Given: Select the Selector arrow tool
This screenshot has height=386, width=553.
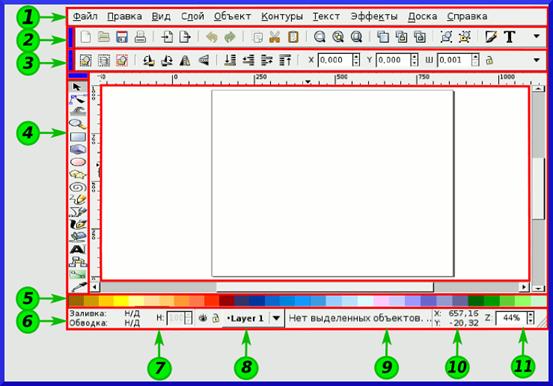Looking at the screenshot, I should pos(77,87).
